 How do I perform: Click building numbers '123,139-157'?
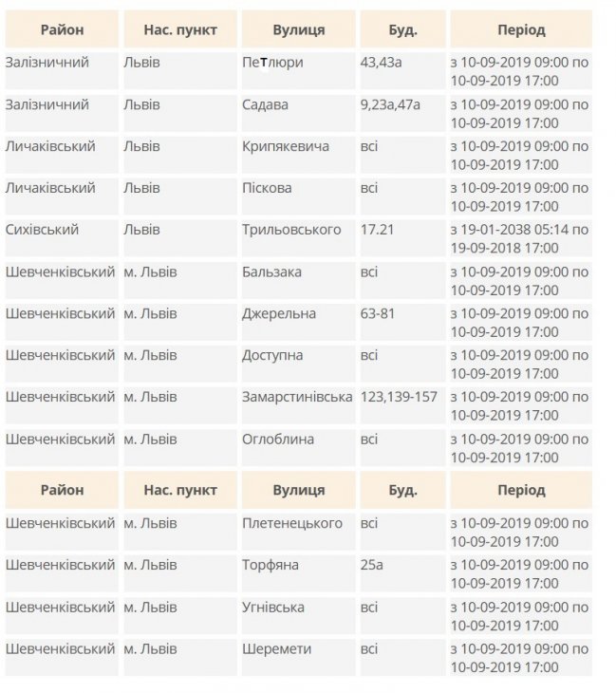pyautogui.click(x=399, y=397)
